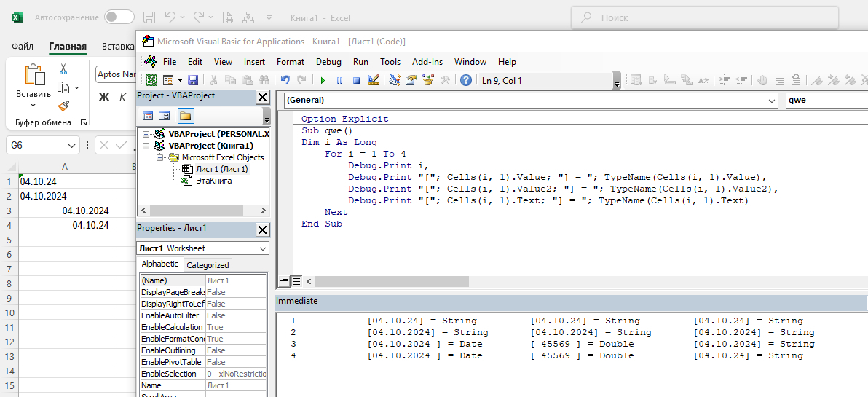Select ЭтаКнига in the project tree
Screen dimensions: 868x397
(x=213, y=181)
